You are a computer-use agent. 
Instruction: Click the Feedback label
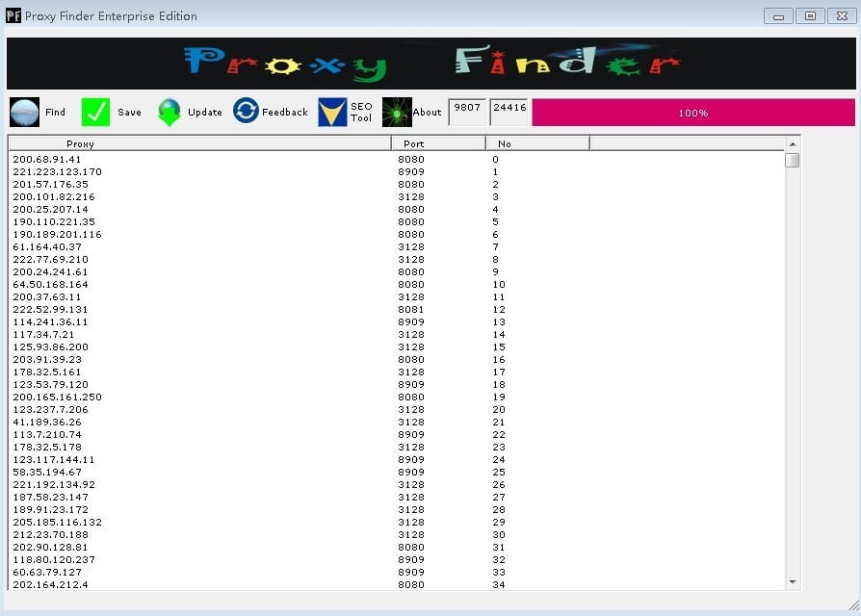[284, 112]
